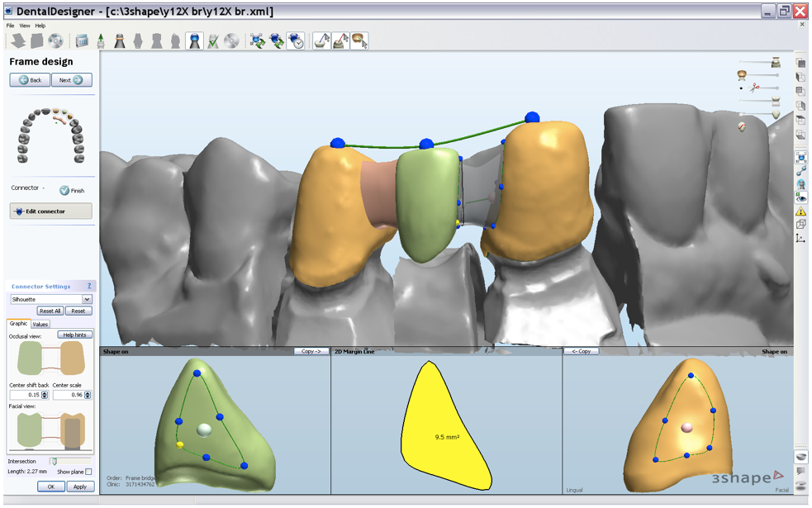Viewport: 812px width, 508px height.
Task: Click the tooth with red line icon
Action: click(x=742, y=127)
